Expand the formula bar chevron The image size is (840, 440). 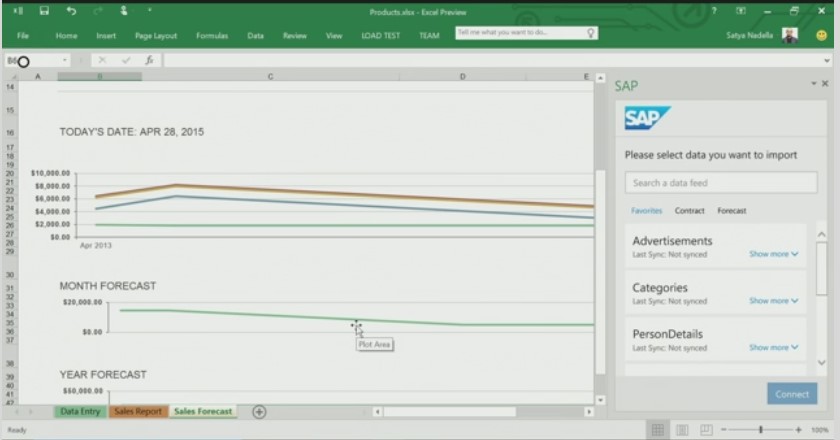[827, 61]
